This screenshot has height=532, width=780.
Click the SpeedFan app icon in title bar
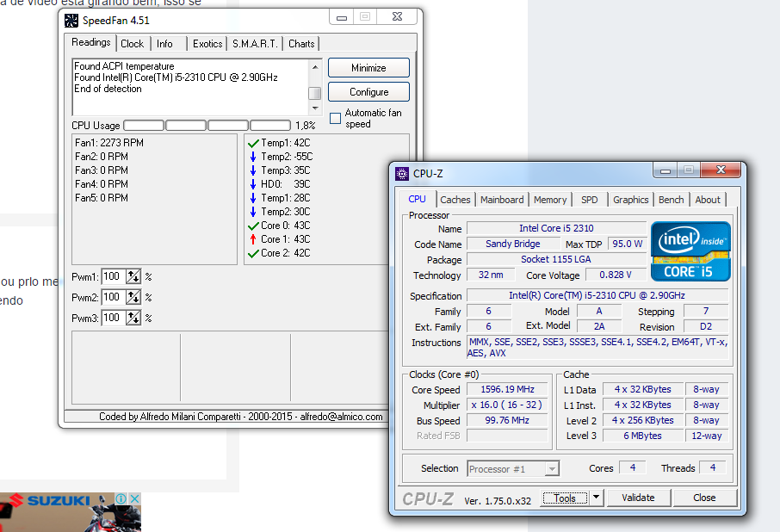(71, 21)
